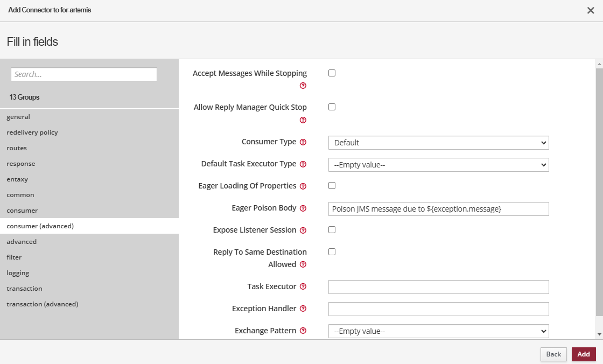Check Eager Loading Of Properties box
Viewport: 603px width, 364px height.
332,186
